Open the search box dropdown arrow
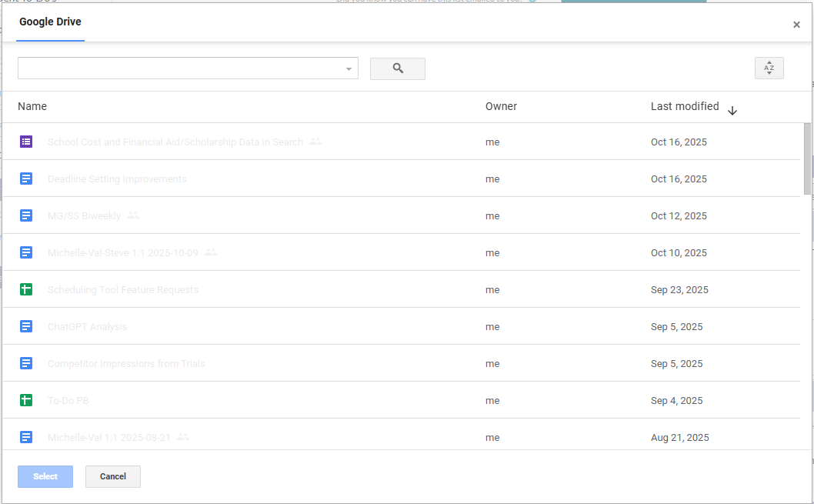Image resolution: width=814 pixels, height=504 pixels. (349, 69)
